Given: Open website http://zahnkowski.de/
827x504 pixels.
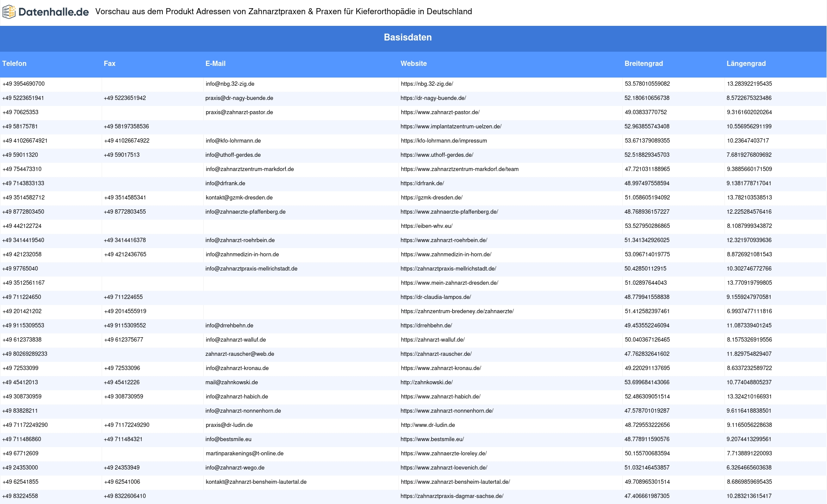Looking at the screenshot, I should [x=426, y=383].
